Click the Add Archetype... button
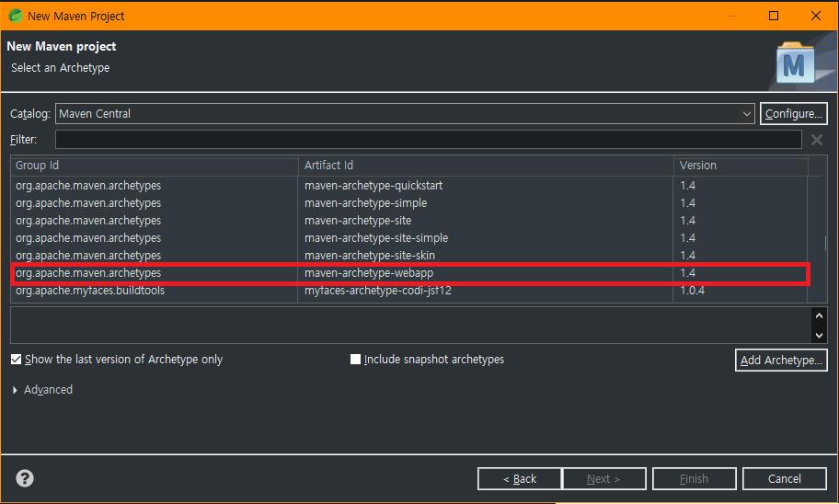The image size is (839, 504). [x=781, y=361]
